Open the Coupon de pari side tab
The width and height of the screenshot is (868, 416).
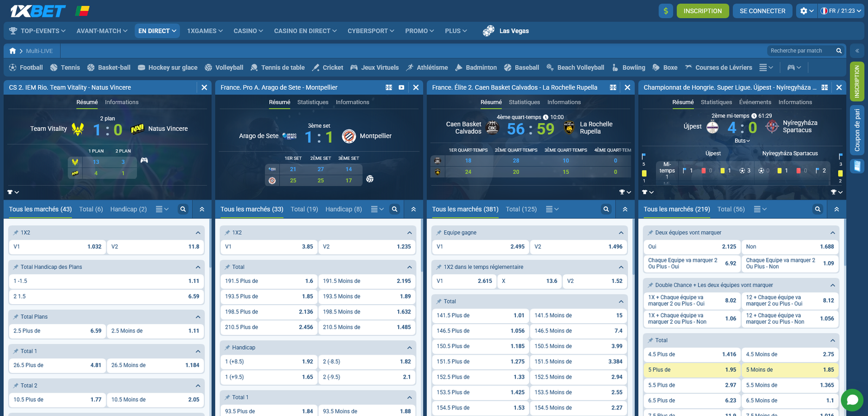point(857,130)
